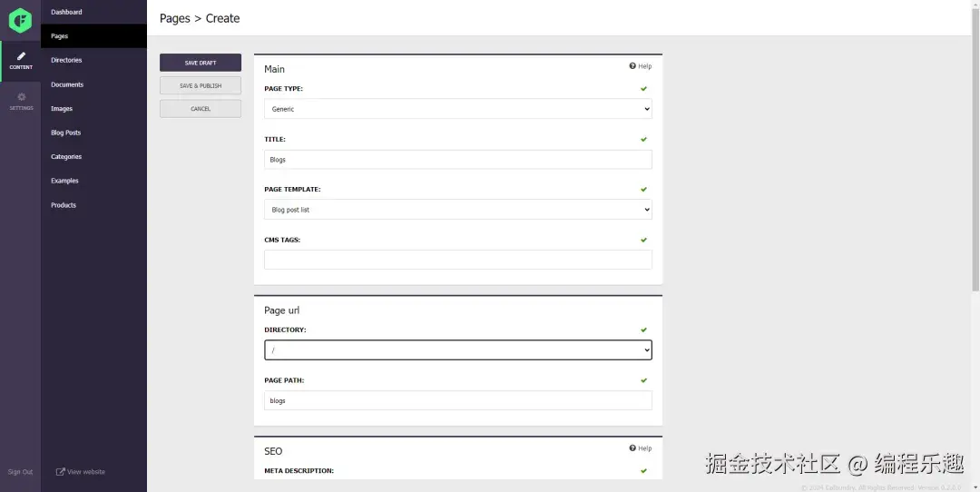The height and width of the screenshot is (492, 980).
Task: Focus the Title input field
Action: pos(458,160)
